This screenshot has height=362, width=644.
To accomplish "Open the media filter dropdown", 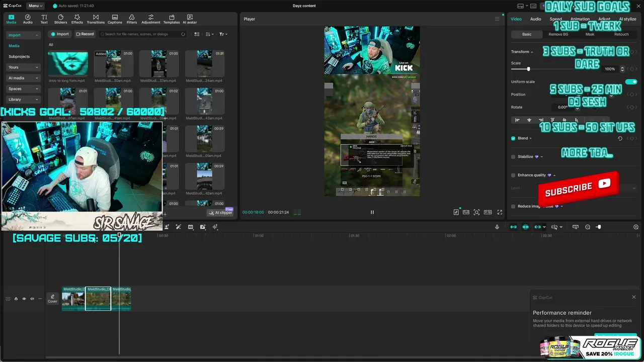I will pos(223,34).
